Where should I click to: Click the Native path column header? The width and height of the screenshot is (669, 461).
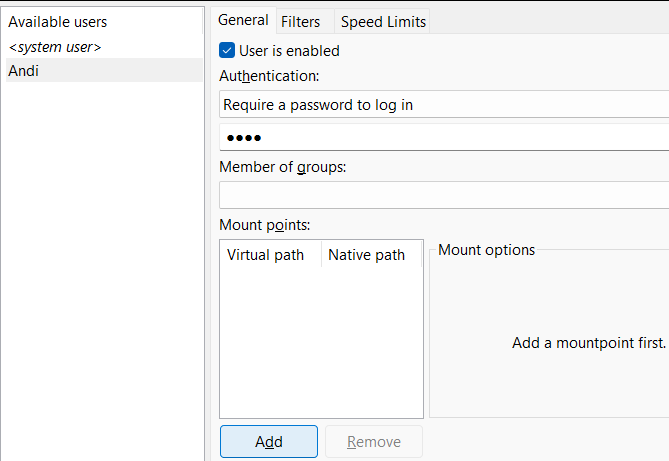coord(366,255)
